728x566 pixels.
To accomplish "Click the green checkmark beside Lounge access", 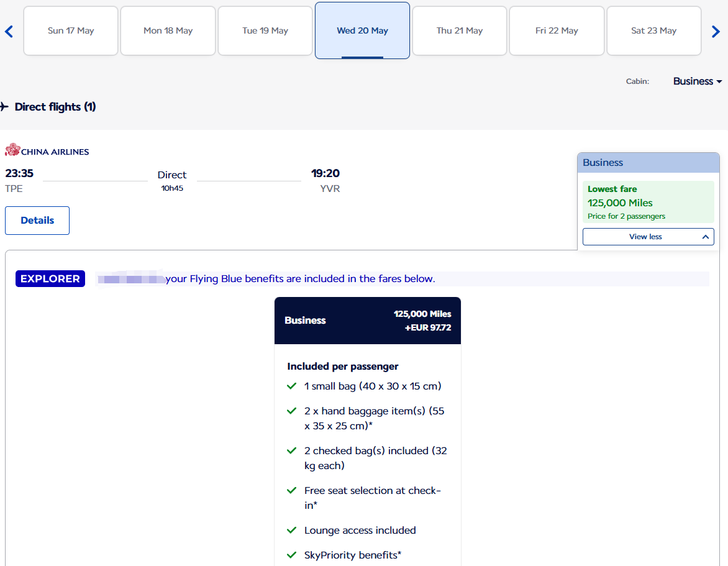I will 292,530.
